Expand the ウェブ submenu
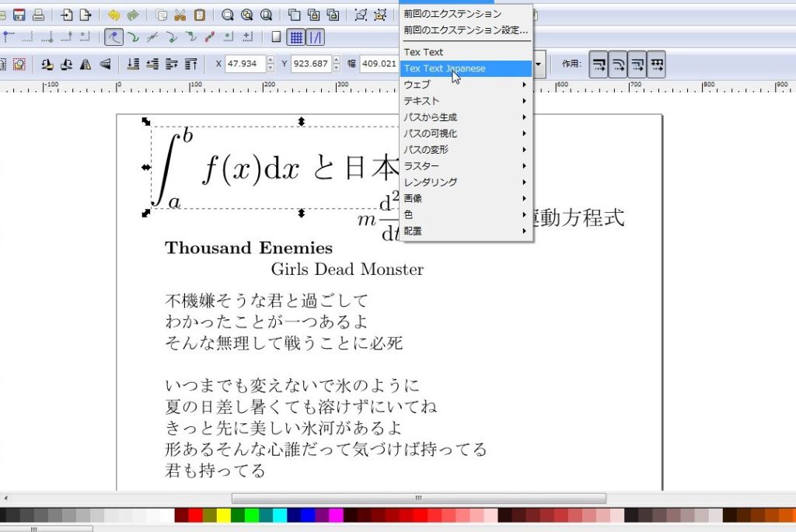The image size is (796, 532). click(x=465, y=85)
